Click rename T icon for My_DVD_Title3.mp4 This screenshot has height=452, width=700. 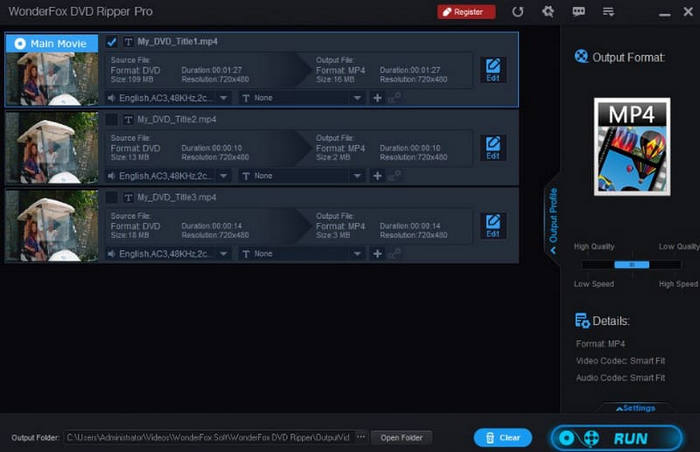pos(129,197)
